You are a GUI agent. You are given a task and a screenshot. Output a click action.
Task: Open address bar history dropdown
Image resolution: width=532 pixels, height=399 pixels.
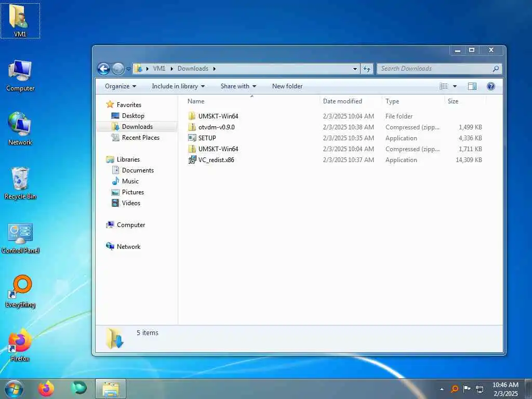[355, 69]
